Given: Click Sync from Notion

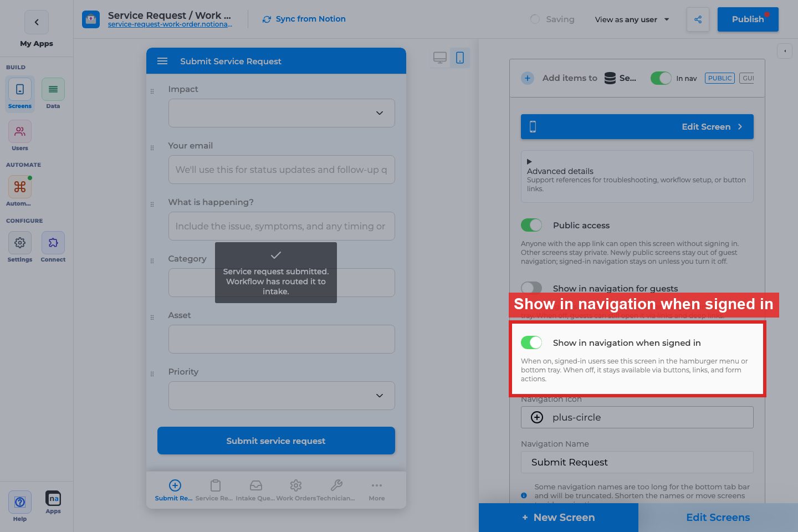Looking at the screenshot, I should point(304,19).
